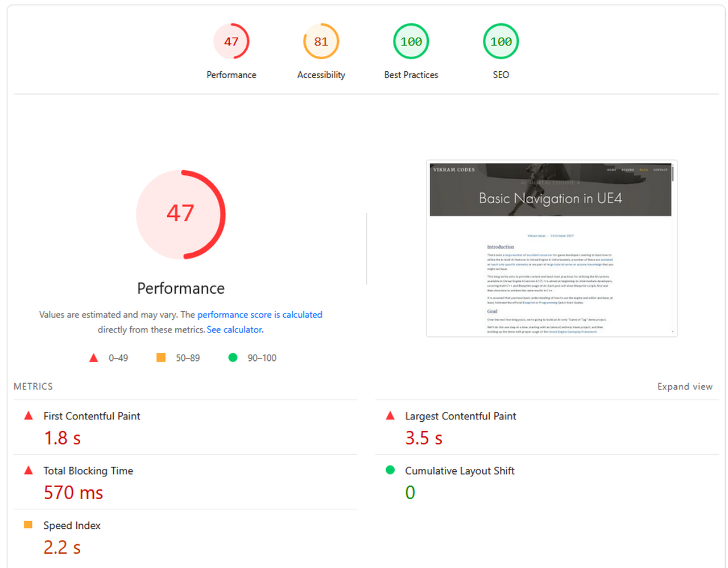Click the red triangle beside Total Blocking Time

pyautogui.click(x=28, y=470)
